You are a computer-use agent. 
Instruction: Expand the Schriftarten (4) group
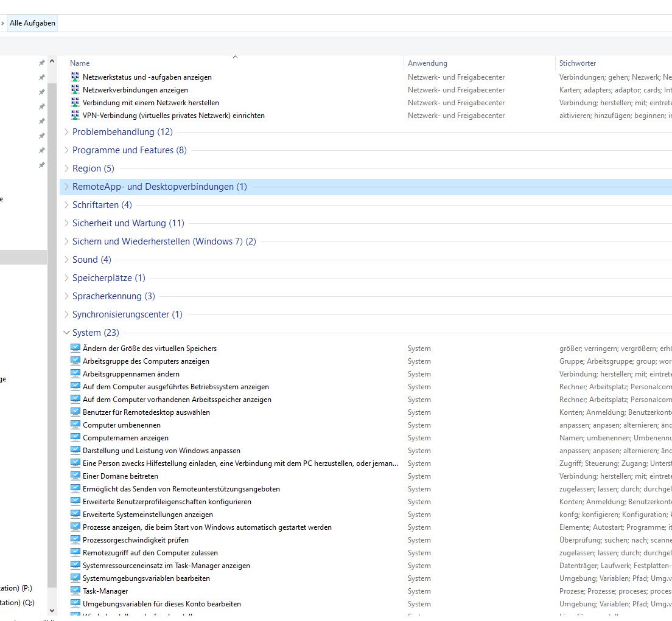point(66,205)
